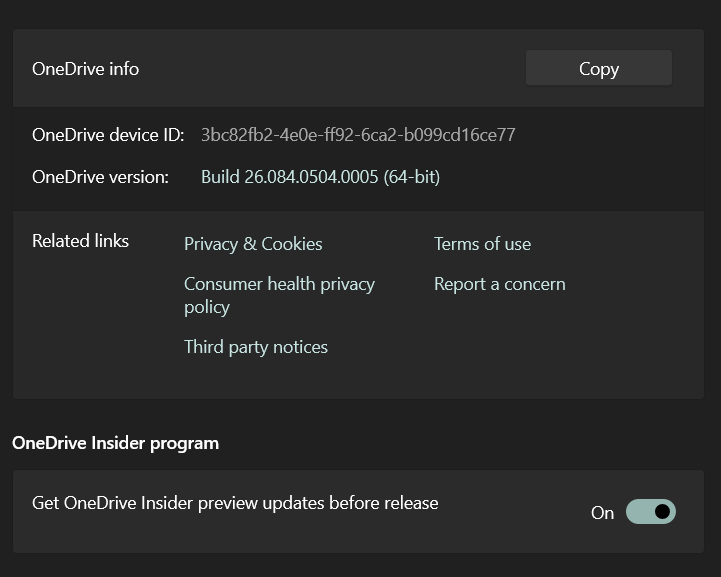Viewport: 721px width, 577px height.
Task: Select the device ID 3bc82fb2-4e0e-ff92-6ca2-b099cd16ce77
Action: (358, 135)
